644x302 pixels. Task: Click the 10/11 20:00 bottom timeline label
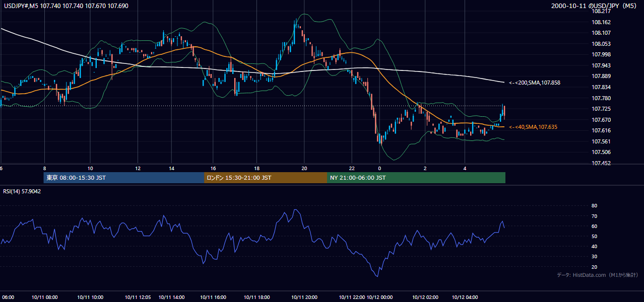(304, 297)
